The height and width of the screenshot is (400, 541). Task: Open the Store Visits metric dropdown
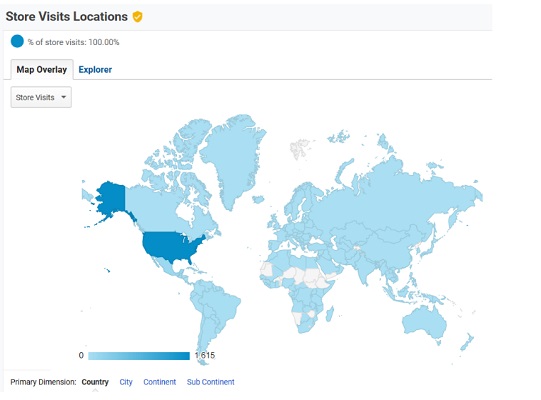click(x=41, y=97)
